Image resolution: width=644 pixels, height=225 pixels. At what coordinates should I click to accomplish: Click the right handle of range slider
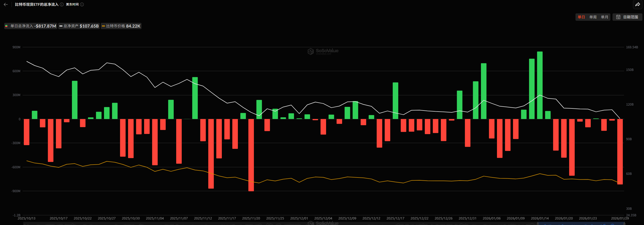coord(625,224)
